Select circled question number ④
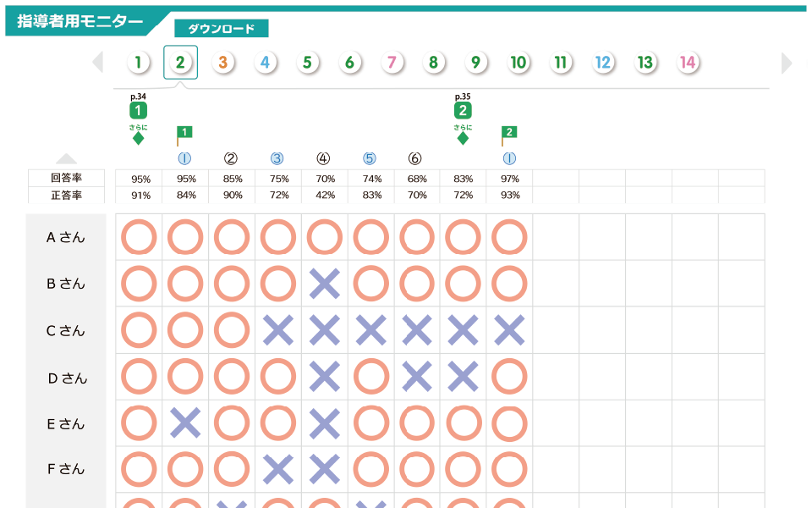 tap(323, 158)
